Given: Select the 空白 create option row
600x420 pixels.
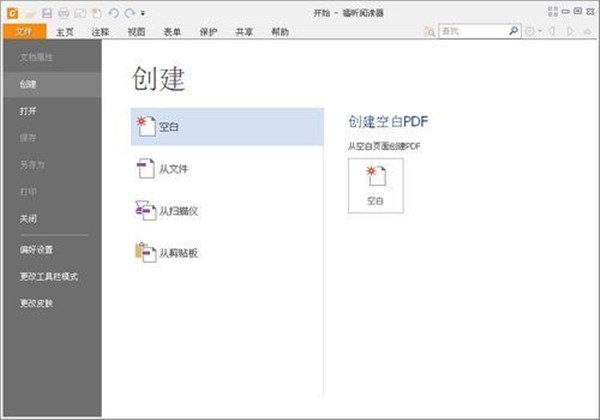Looking at the screenshot, I should pos(227,127).
